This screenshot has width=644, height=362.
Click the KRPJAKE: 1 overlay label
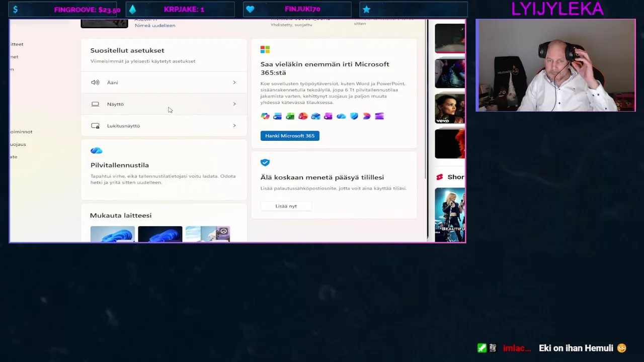(184, 10)
